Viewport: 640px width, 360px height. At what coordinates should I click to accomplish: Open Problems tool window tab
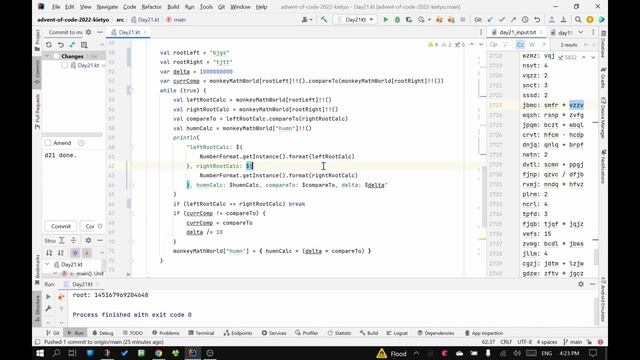[x=166, y=333]
